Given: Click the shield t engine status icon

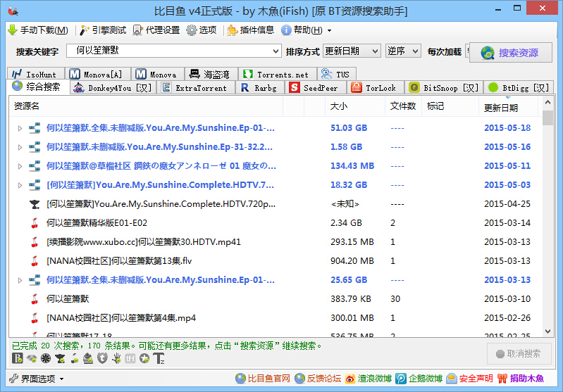Looking at the screenshot, I should pyautogui.click(x=102, y=358).
